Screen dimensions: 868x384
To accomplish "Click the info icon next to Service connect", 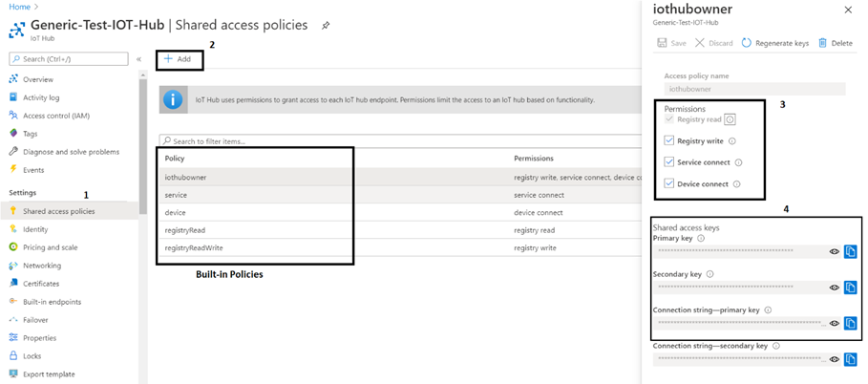I will pyautogui.click(x=738, y=162).
